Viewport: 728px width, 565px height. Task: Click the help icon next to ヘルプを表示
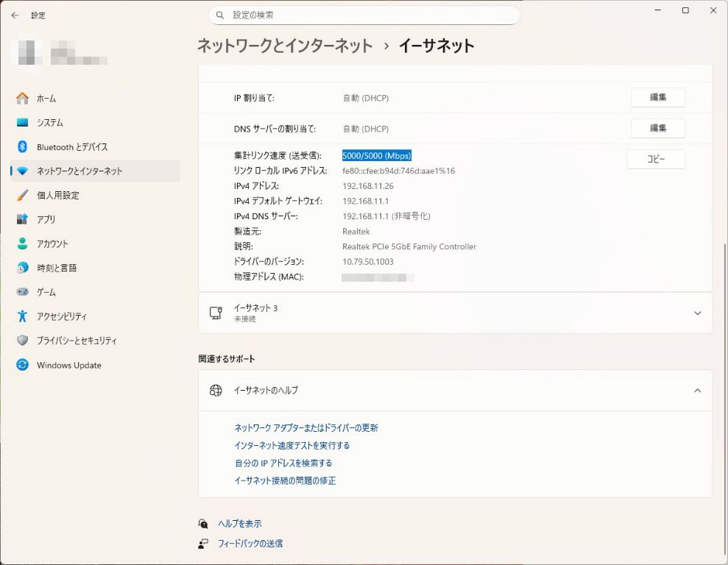point(203,524)
